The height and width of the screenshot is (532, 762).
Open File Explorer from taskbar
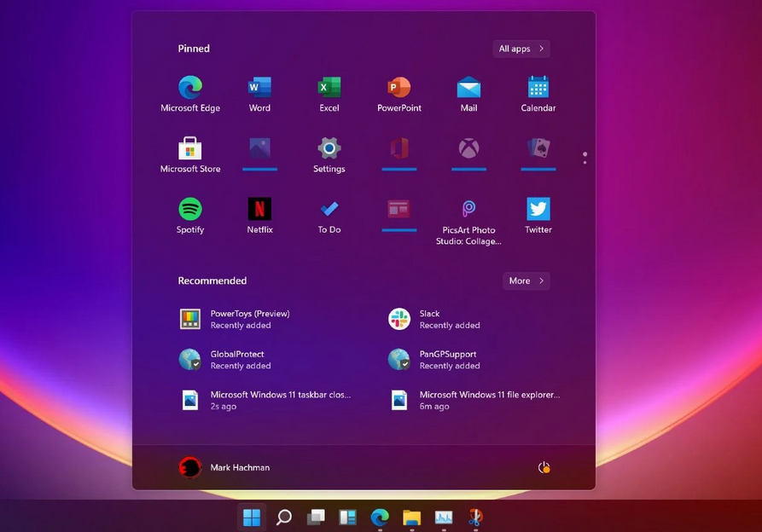pos(411,518)
